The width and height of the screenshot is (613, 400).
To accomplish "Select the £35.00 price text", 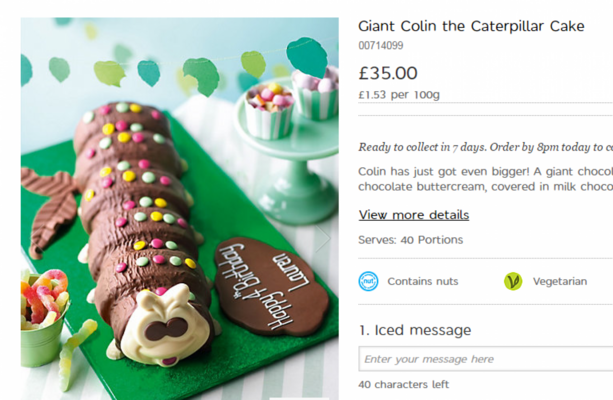I will pos(388,73).
